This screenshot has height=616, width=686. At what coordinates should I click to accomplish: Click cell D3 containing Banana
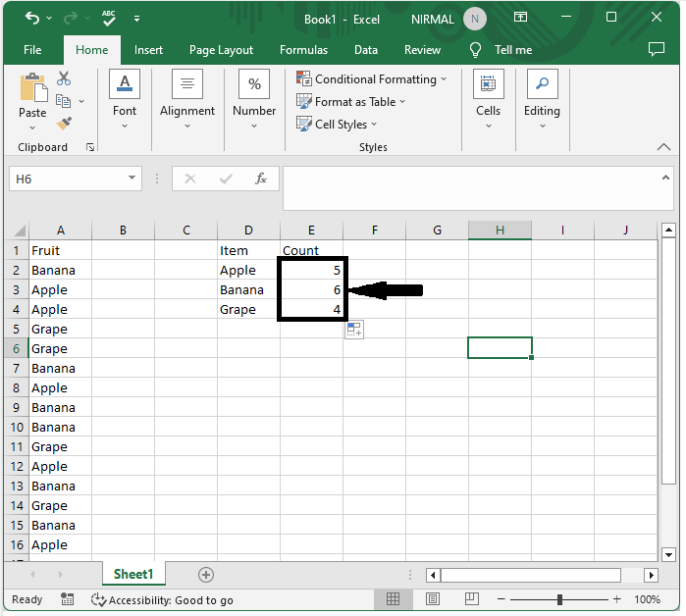click(248, 290)
